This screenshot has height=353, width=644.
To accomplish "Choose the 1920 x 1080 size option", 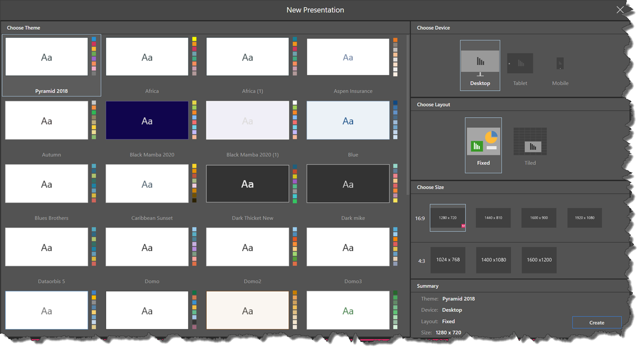I will 584,218.
